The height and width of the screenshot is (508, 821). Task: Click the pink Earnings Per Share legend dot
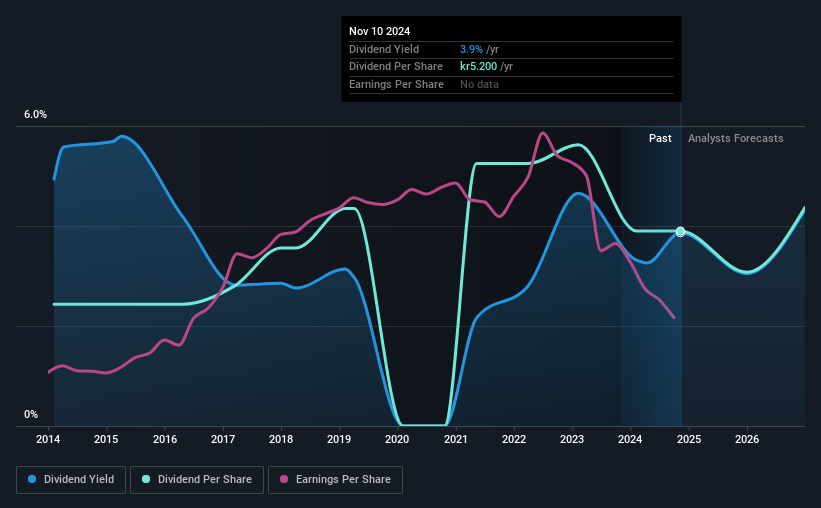tap(284, 479)
